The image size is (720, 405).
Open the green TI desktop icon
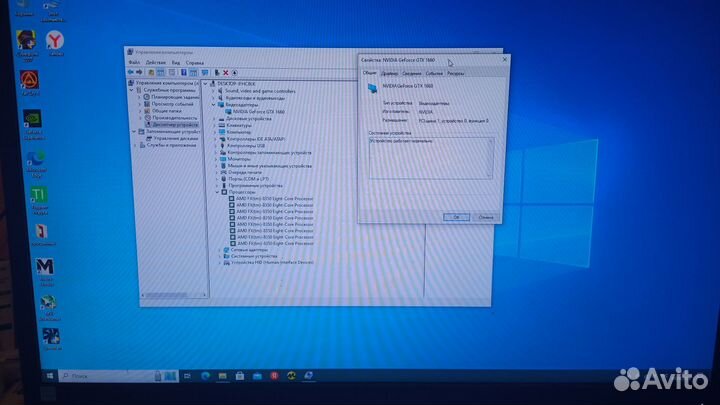click(x=40, y=201)
